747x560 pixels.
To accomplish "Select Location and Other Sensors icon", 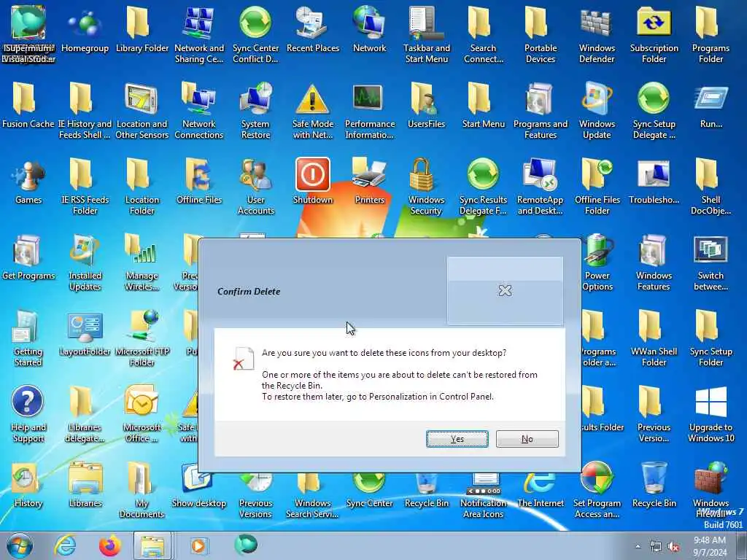I will tap(142, 112).
